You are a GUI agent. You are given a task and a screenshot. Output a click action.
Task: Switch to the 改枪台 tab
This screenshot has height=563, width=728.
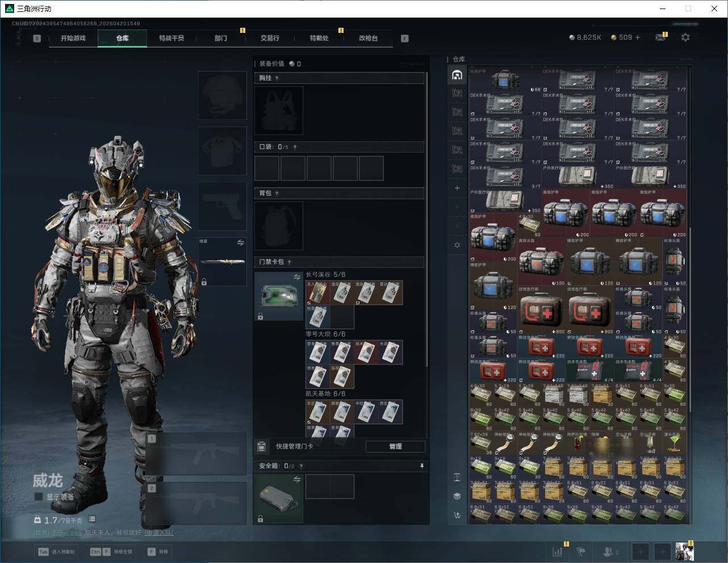click(x=368, y=38)
